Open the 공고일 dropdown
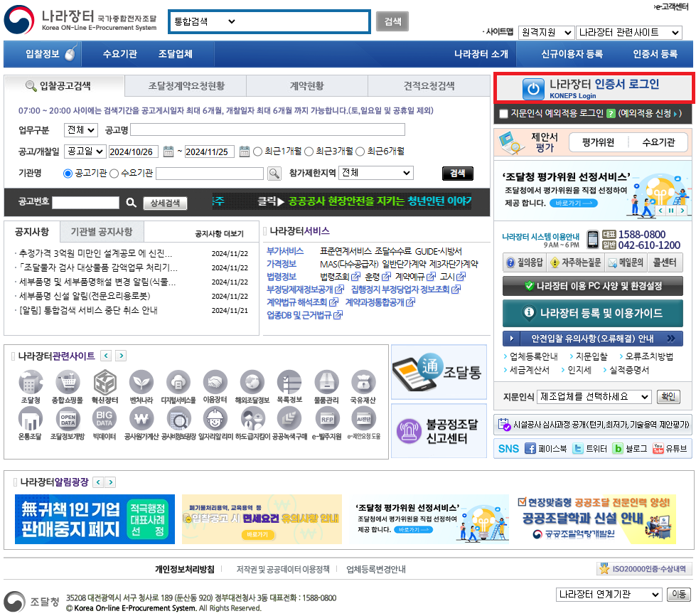This screenshot has height=616, width=696. tap(85, 152)
